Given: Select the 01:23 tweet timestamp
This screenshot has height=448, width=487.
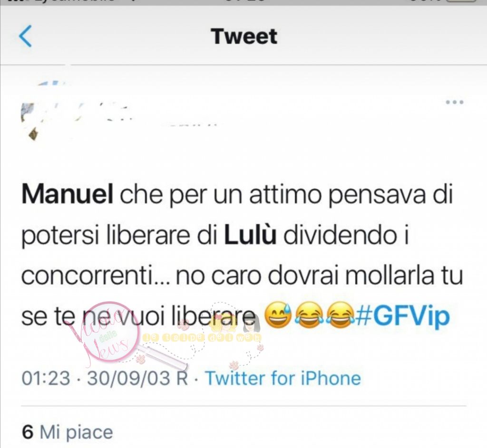Looking at the screenshot, I should [x=46, y=378].
